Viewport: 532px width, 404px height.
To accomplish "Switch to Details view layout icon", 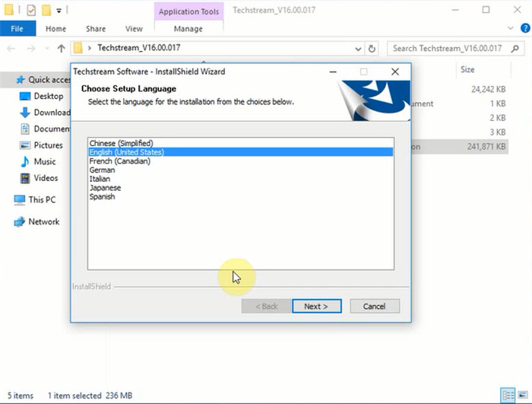I will point(508,395).
